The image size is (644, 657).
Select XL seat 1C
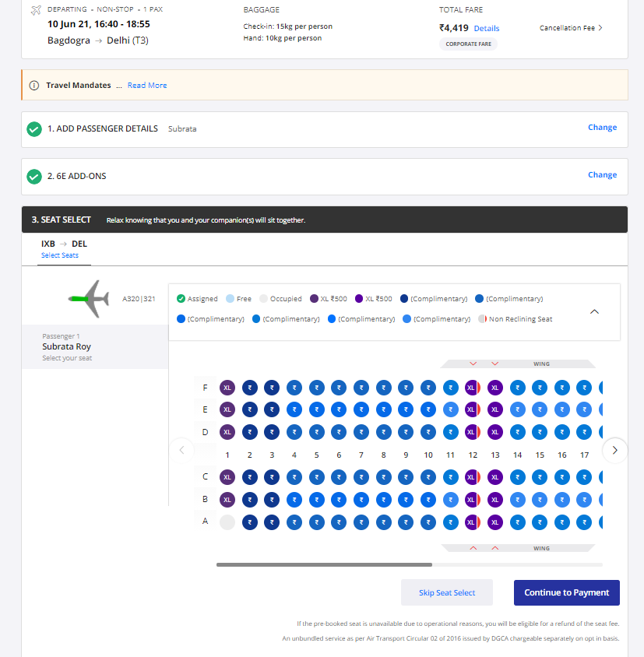click(227, 477)
